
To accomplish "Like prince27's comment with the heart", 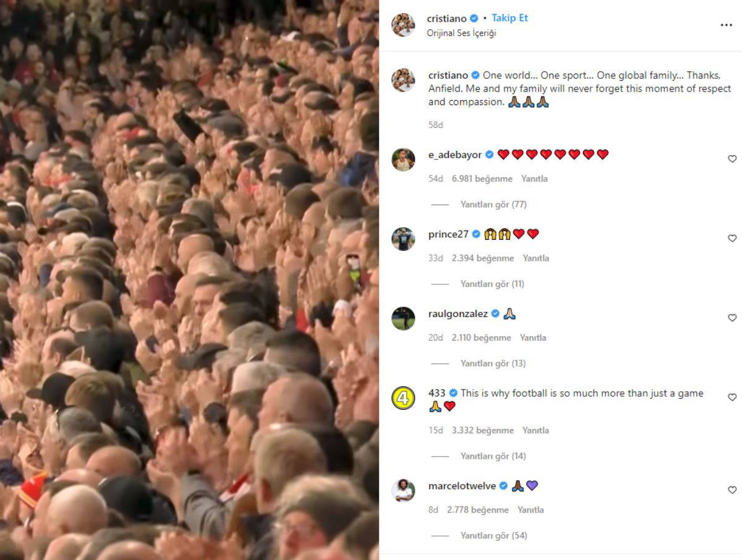I will click(x=732, y=239).
